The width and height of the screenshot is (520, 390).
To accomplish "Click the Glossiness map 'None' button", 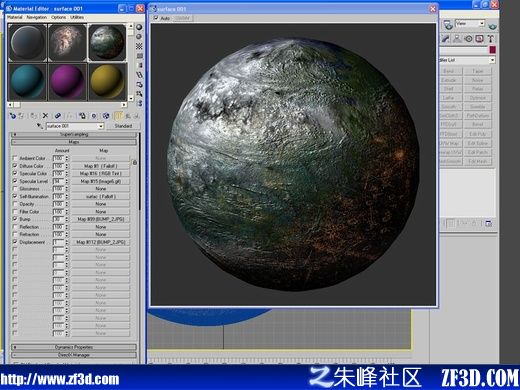I will (101, 189).
